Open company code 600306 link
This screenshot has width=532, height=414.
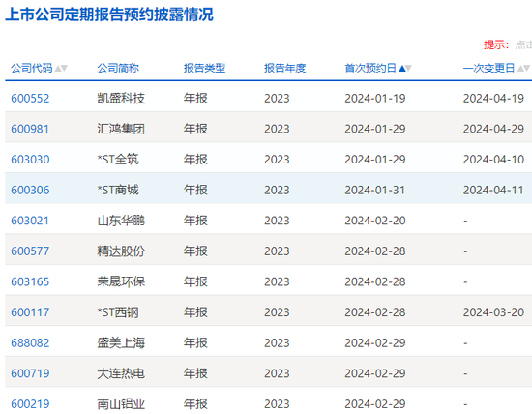(30, 190)
